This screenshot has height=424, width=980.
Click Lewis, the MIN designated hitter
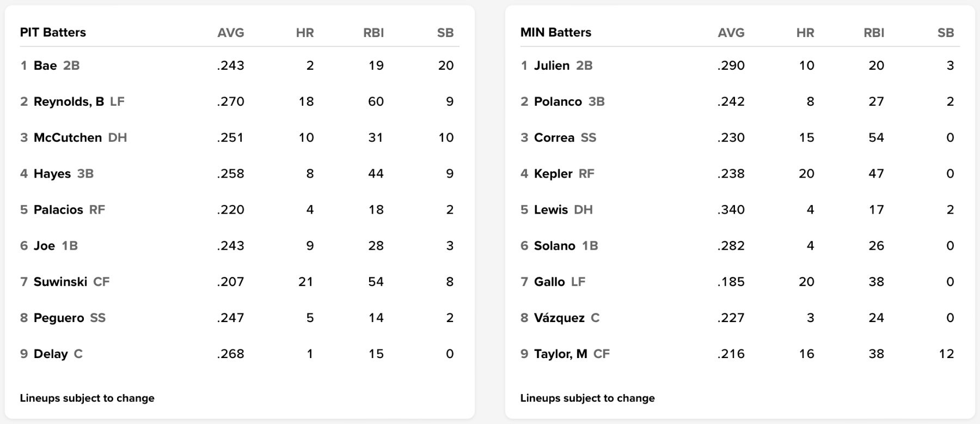click(x=551, y=210)
